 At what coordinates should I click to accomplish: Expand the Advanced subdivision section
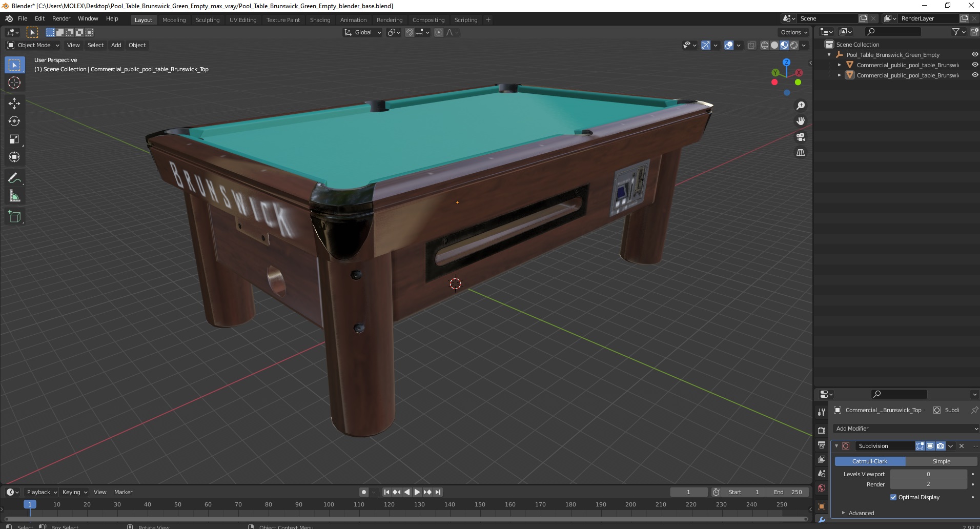pos(861,513)
